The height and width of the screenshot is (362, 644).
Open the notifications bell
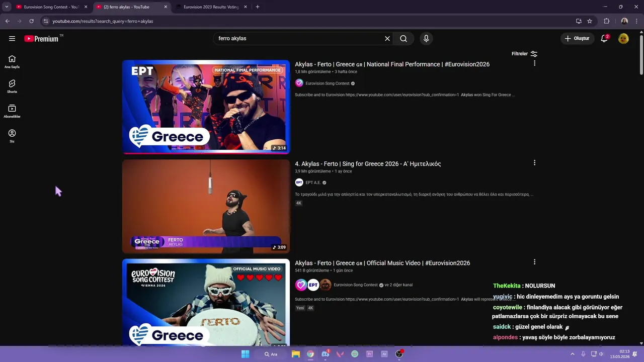point(604,38)
